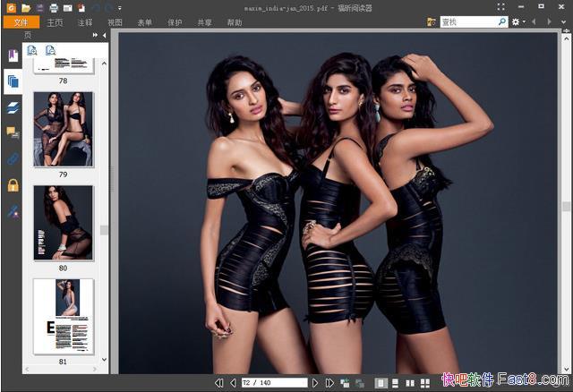
Task: Select page 80 thumbnail
Action: coord(64,223)
